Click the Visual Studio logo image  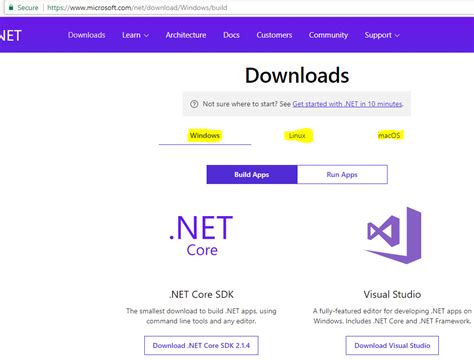(x=393, y=235)
